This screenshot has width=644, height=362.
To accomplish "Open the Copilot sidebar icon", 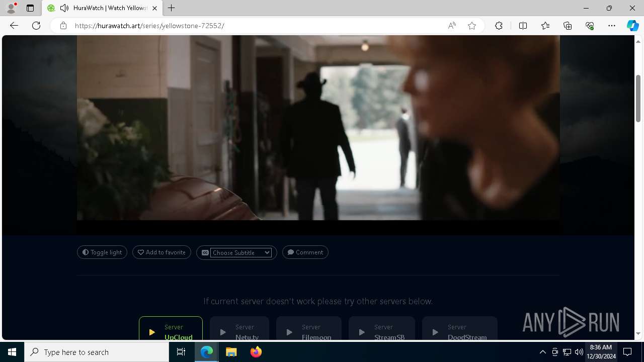I will point(632,26).
